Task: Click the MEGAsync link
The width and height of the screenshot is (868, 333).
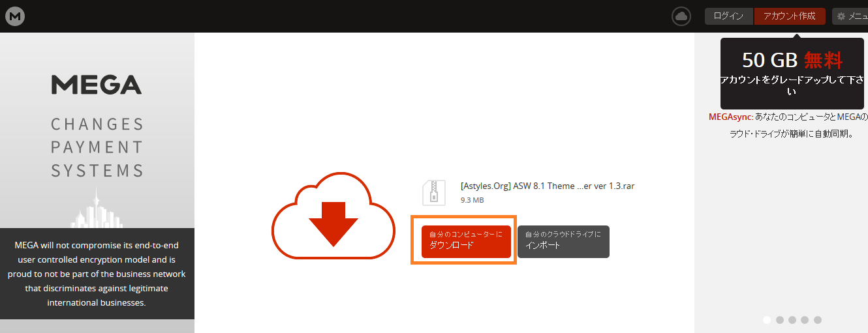Action: [731, 117]
